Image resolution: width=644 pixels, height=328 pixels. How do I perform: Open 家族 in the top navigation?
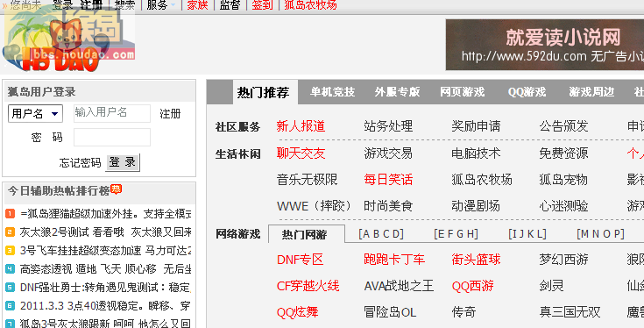click(197, 5)
